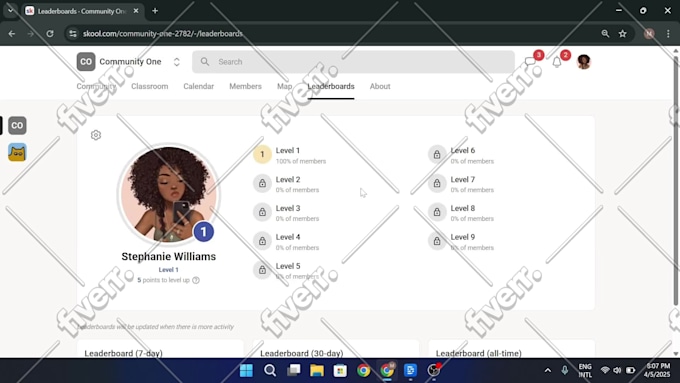Image resolution: width=680 pixels, height=383 pixels.
Task: View site information icon in address bar
Action: tap(73, 33)
